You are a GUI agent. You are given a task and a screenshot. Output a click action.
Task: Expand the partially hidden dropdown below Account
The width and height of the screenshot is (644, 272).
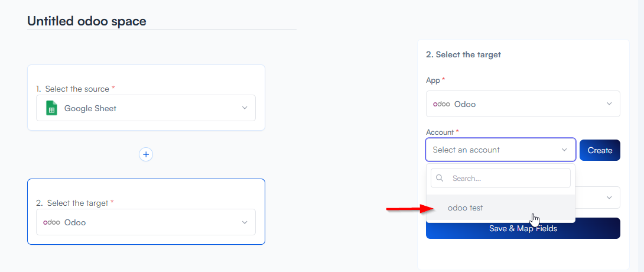coord(609,197)
